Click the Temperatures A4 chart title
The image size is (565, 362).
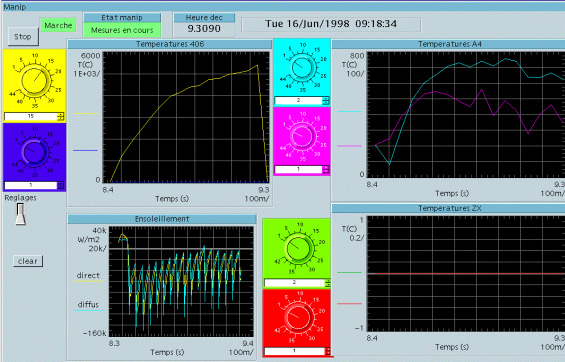(x=449, y=44)
